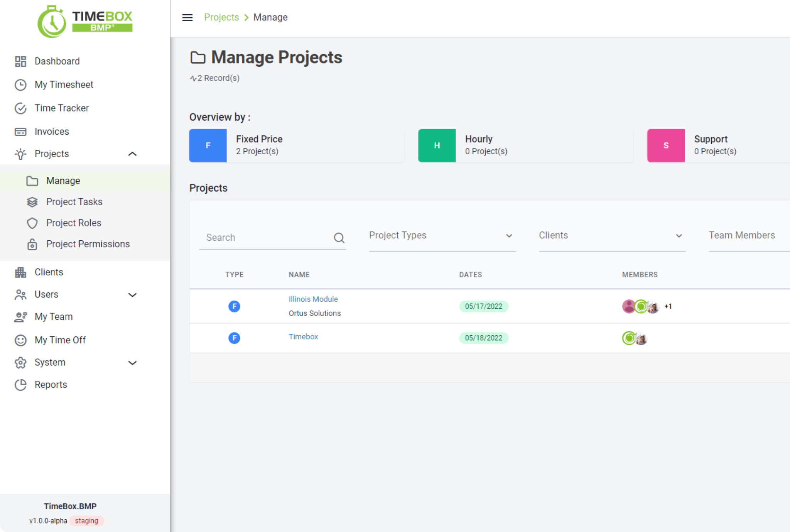
Task: Click the Clients building icon
Action: pos(20,272)
